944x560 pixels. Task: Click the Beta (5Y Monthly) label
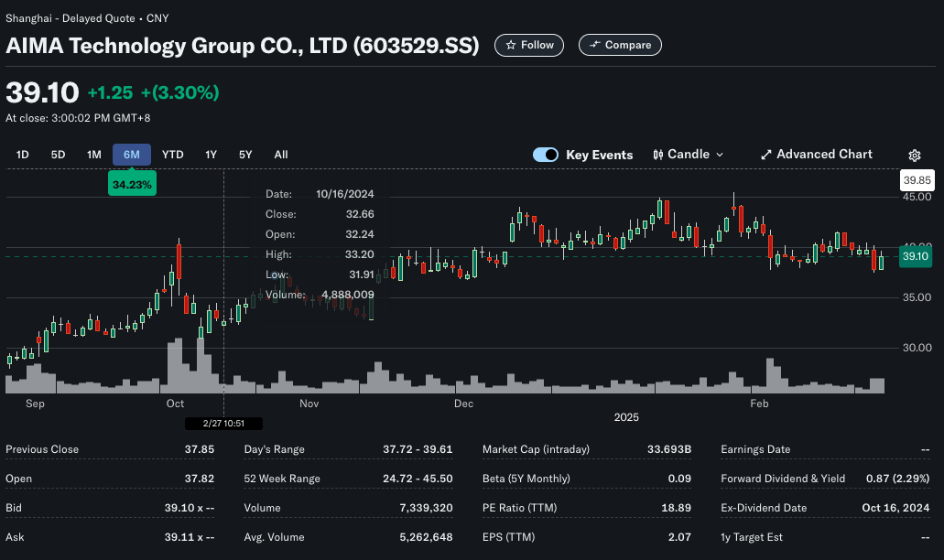click(526, 479)
